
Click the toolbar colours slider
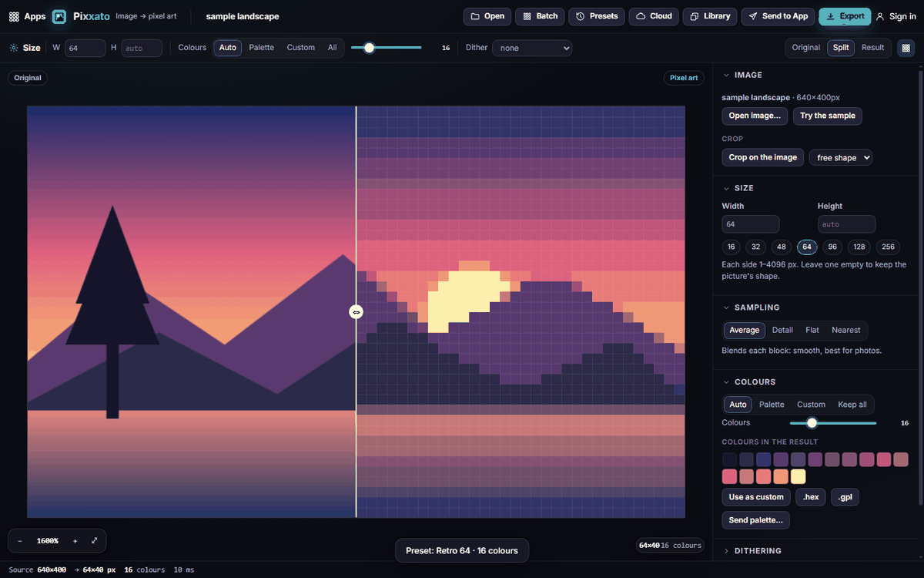pos(386,48)
